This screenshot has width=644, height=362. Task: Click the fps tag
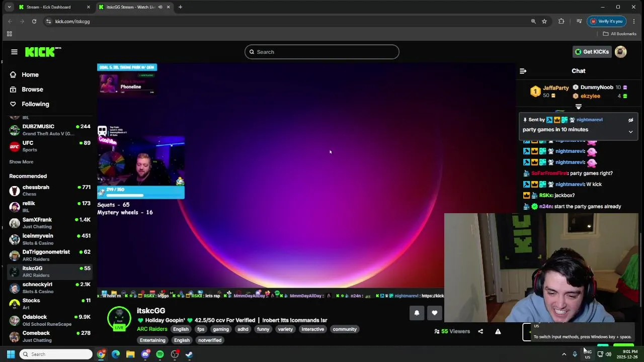coord(201,329)
